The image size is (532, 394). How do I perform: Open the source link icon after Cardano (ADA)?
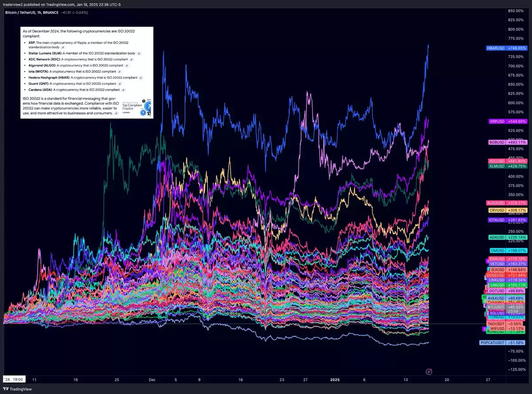pos(123,90)
